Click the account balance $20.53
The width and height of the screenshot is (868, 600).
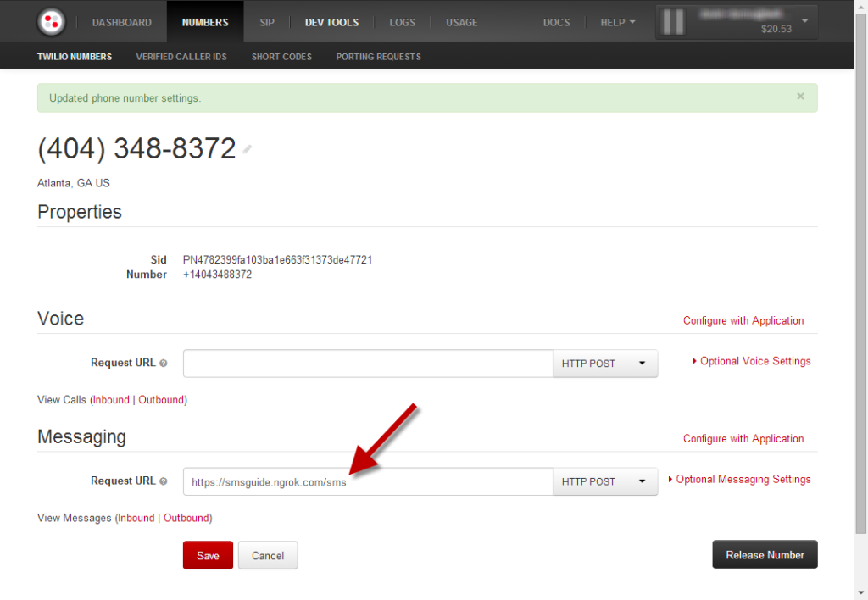point(776,29)
